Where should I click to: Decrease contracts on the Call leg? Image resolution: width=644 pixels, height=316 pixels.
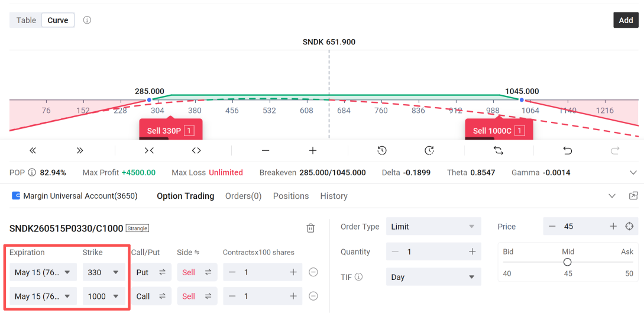tap(232, 296)
